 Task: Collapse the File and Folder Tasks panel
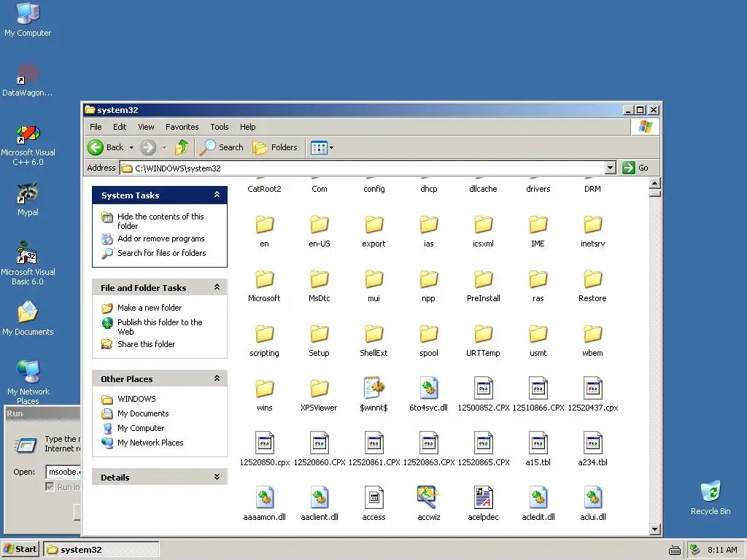coord(217,287)
